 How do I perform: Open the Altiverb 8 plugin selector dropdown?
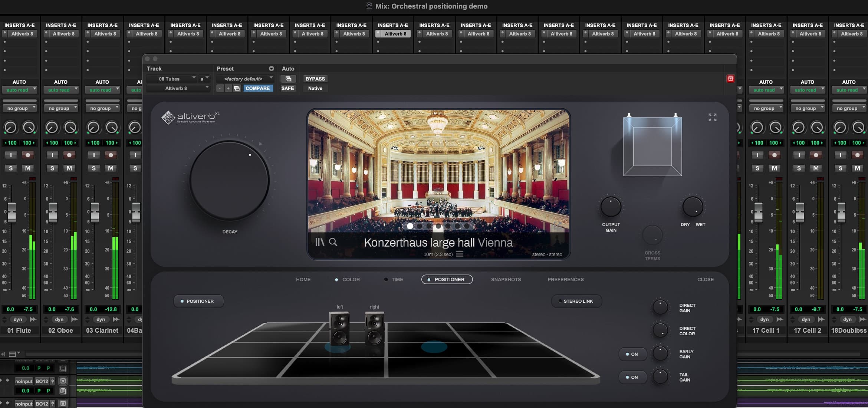coord(178,88)
